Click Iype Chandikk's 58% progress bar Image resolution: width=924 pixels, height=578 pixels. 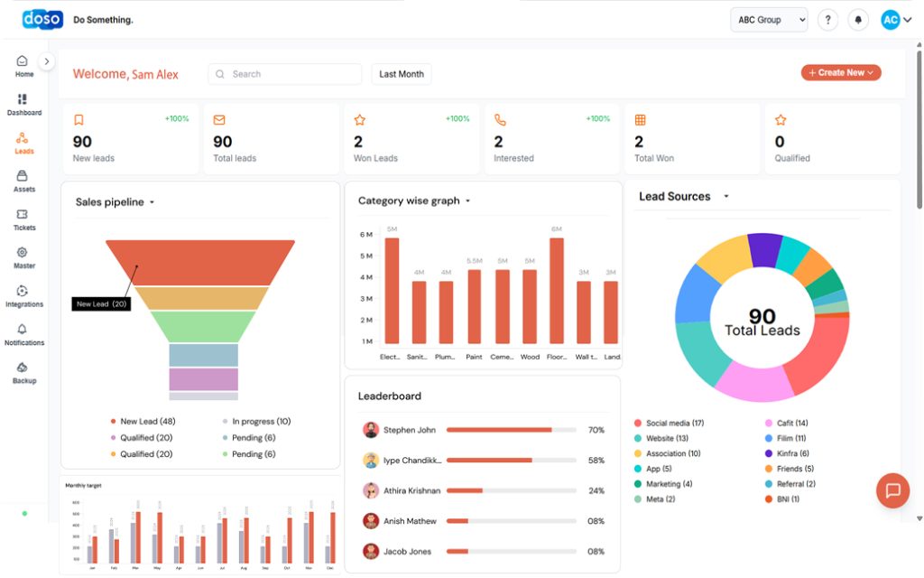click(511, 461)
